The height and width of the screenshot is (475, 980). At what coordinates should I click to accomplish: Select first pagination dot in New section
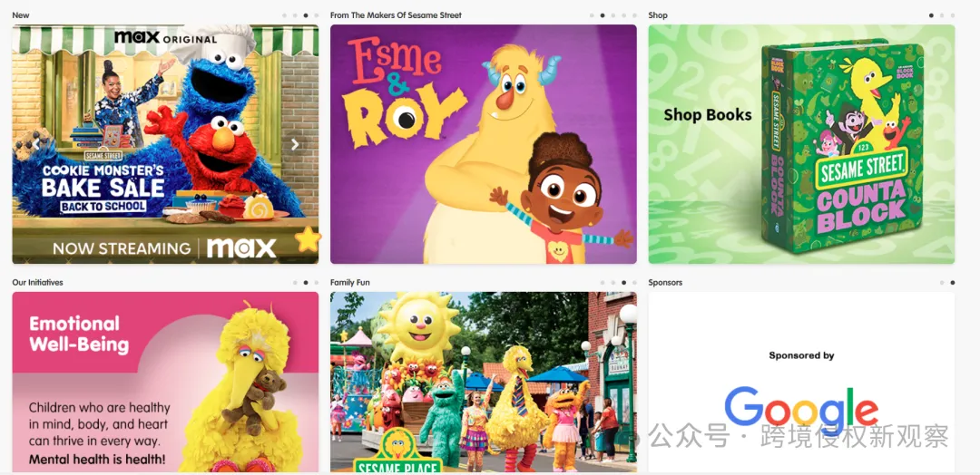284,15
